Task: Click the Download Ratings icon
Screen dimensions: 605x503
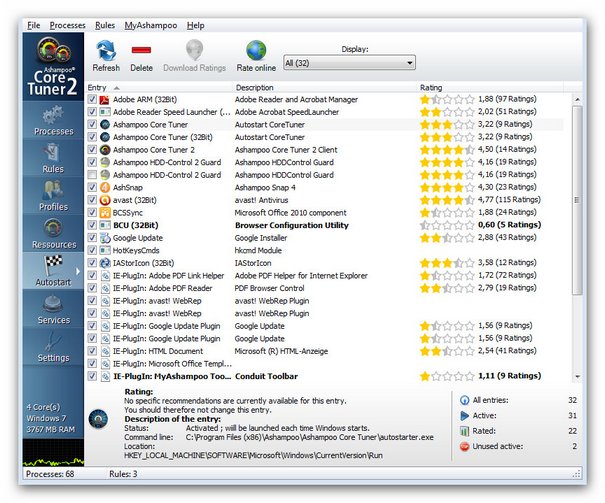Action: coord(194,50)
